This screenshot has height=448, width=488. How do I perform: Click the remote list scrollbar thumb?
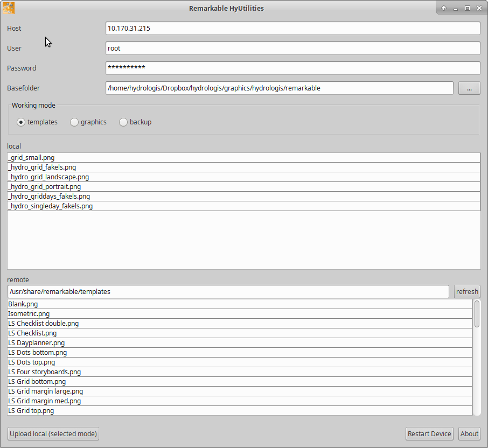click(477, 314)
